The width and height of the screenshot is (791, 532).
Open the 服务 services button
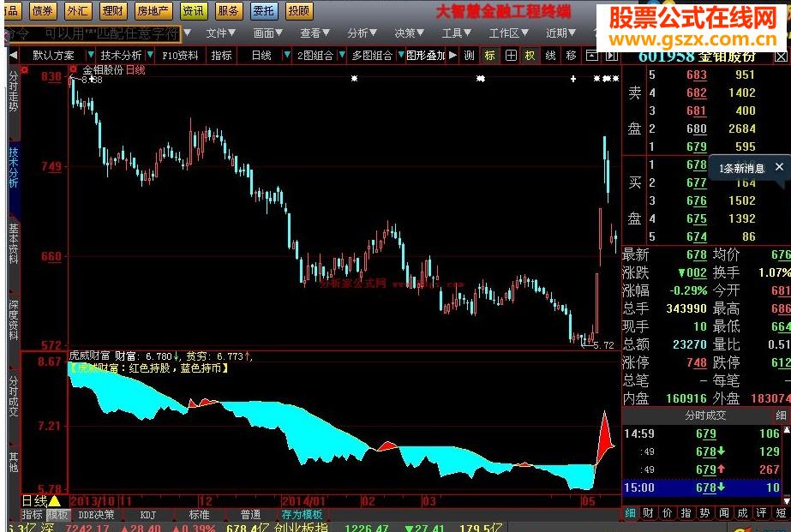coord(228,10)
